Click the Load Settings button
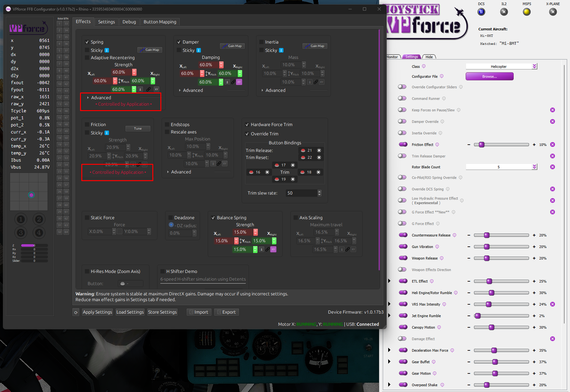 pyautogui.click(x=130, y=312)
